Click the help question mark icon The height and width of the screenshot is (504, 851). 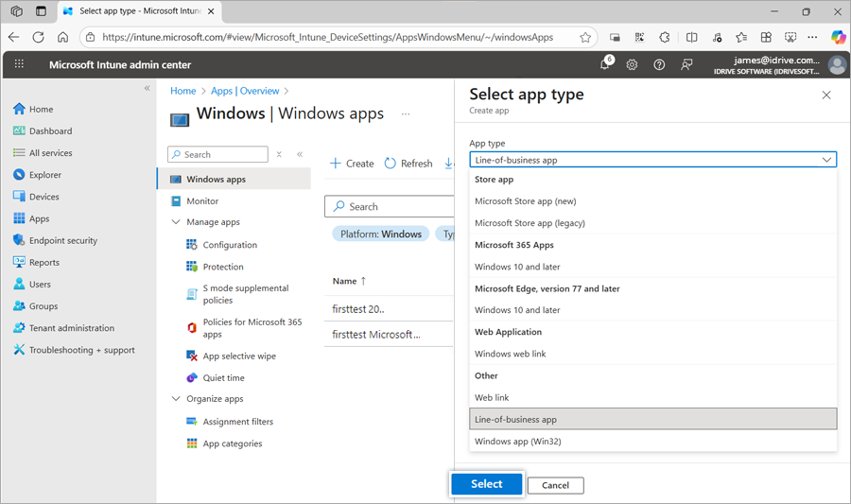pos(659,65)
